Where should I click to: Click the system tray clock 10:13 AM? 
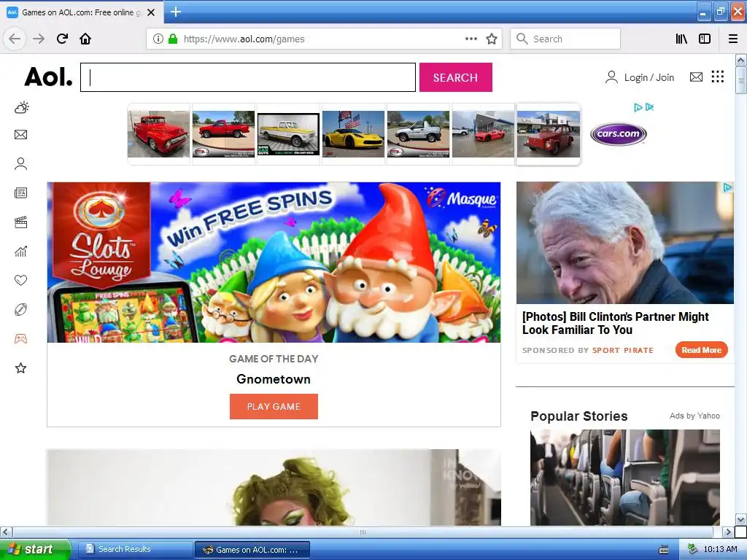click(720, 549)
